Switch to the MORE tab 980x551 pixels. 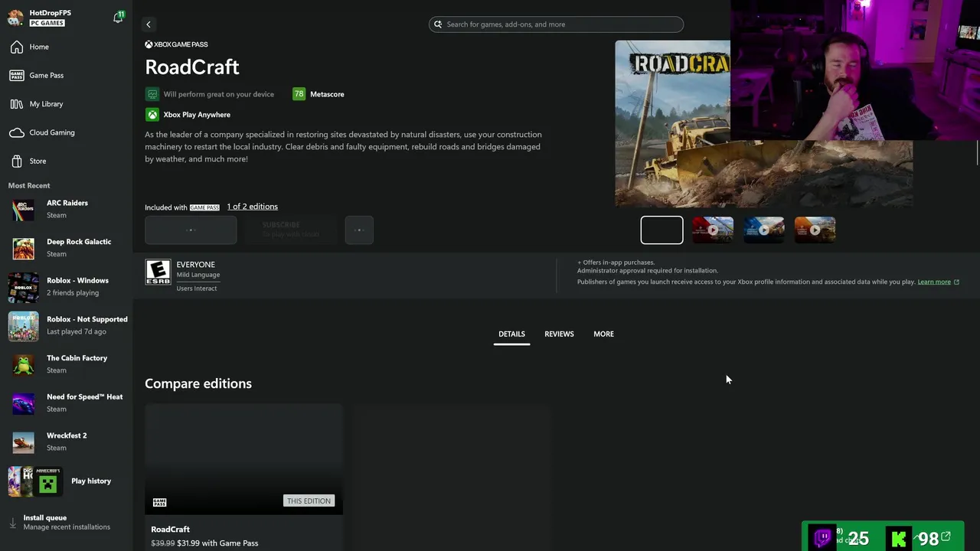(603, 334)
